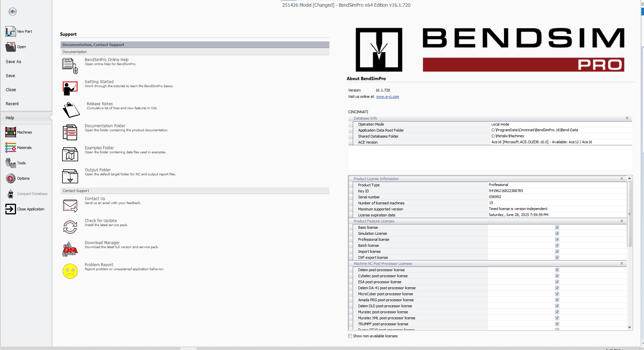Click the back arrow icon
The image size is (644, 350).
[x=13, y=12]
